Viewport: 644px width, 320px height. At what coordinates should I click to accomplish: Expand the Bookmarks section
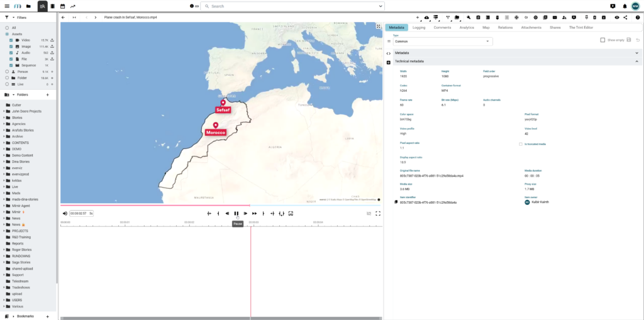14,316
